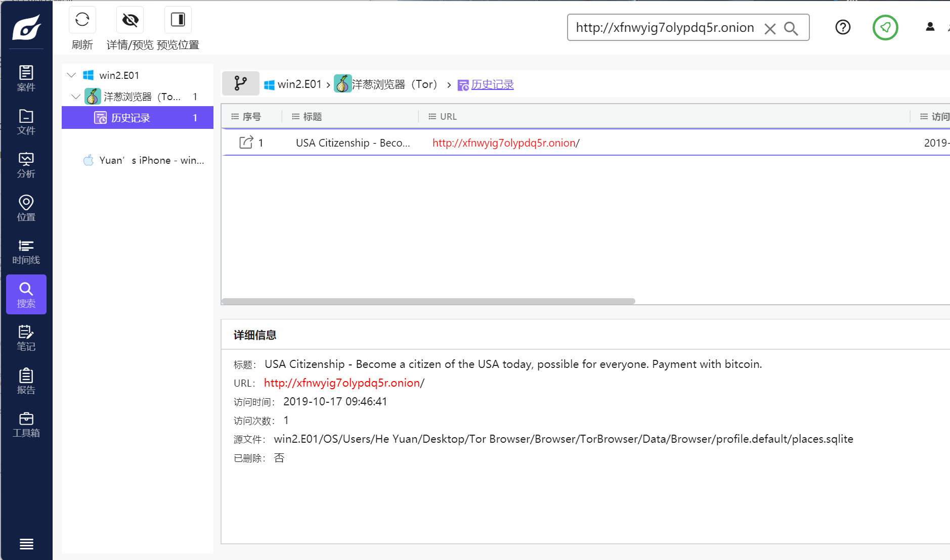950x560 pixels.
Task: Click the full USA Citizenship title text
Action: pyautogui.click(x=513, y=364)
